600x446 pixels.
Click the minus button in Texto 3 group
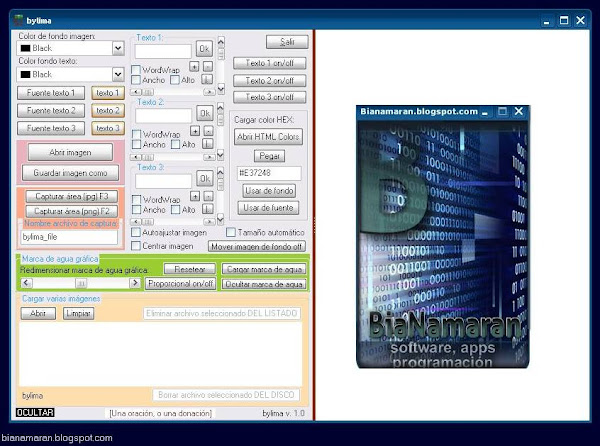[208, 196]
